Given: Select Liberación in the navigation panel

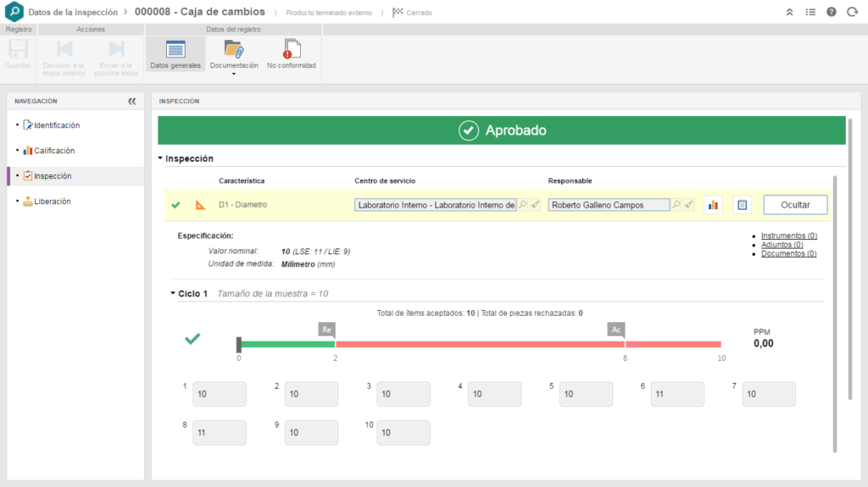Looking at the screenshot, I should tap(53, 202).
